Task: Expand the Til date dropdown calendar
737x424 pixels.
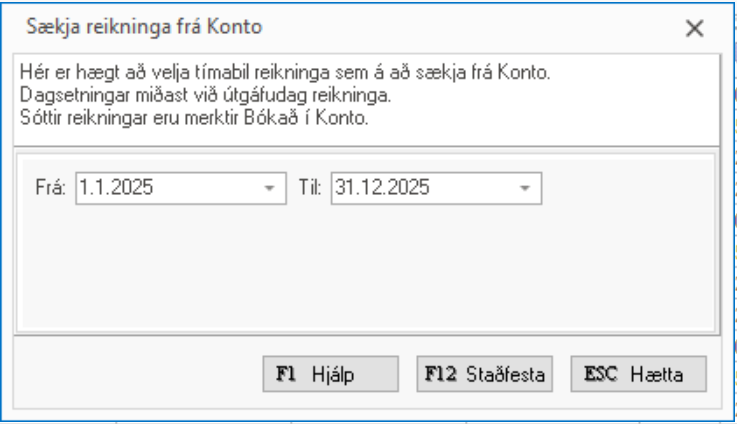Action: pyautogui.click(x=524, y=188)
